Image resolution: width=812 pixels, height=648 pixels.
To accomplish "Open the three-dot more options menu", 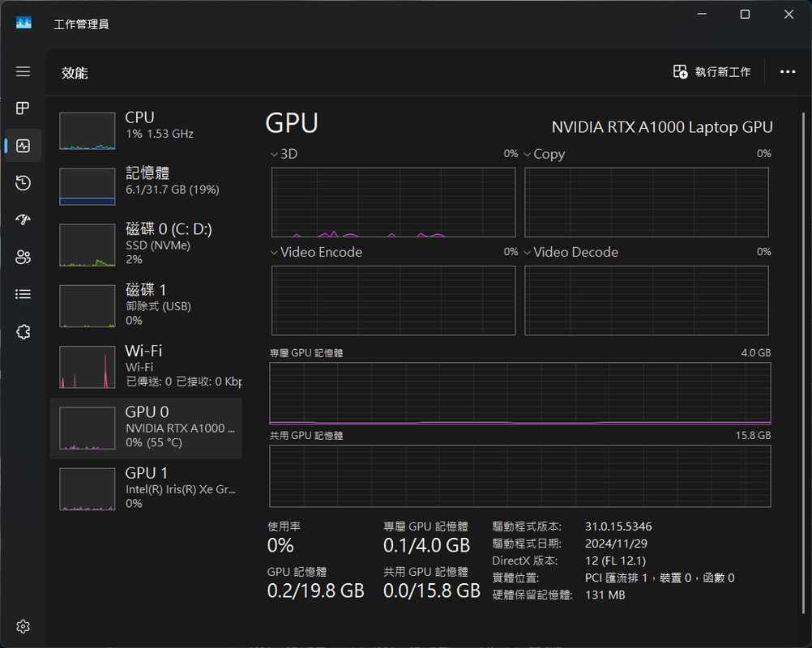I will click(787, 72).
